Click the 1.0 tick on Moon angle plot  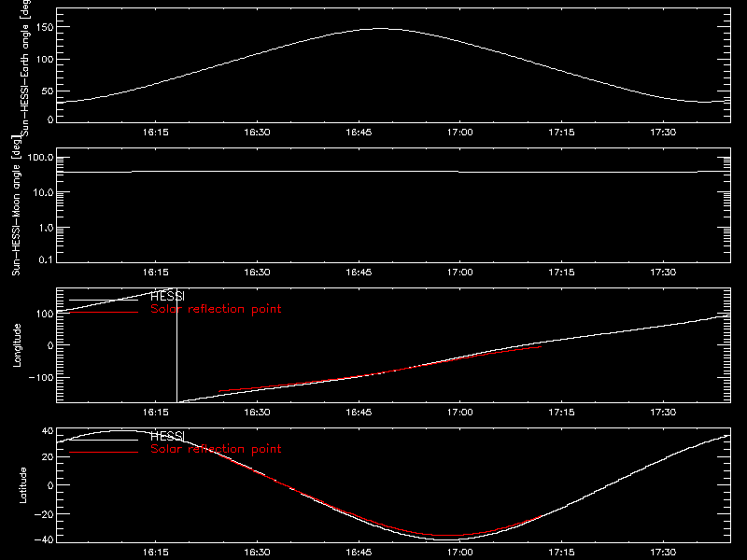[x=46, y=228]
